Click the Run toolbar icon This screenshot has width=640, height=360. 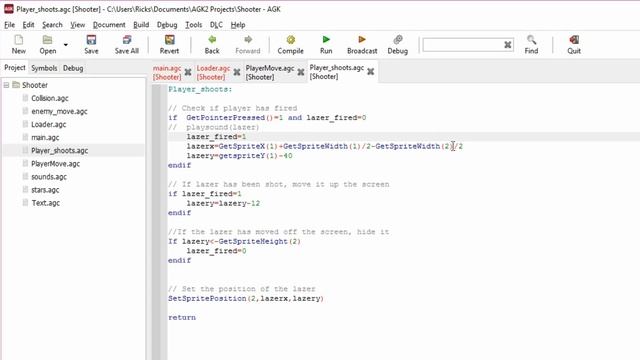point(326,44)
